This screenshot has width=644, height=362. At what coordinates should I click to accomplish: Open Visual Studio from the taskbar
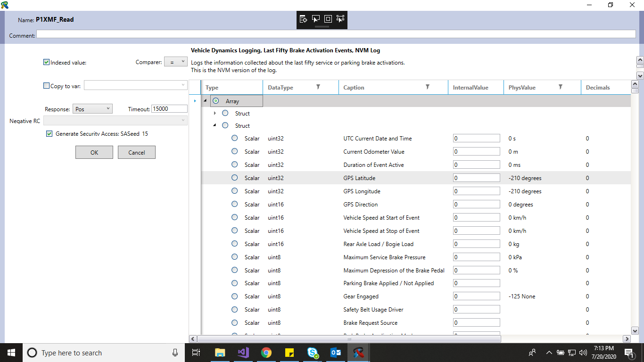coord(243,353)
